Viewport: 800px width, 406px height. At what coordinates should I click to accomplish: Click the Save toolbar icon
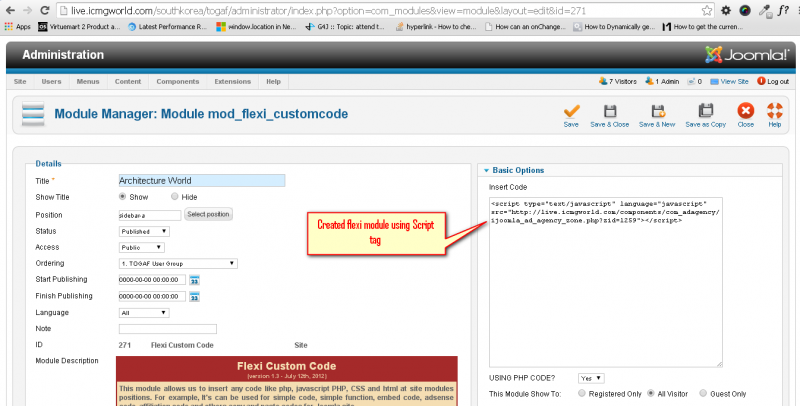571,112
